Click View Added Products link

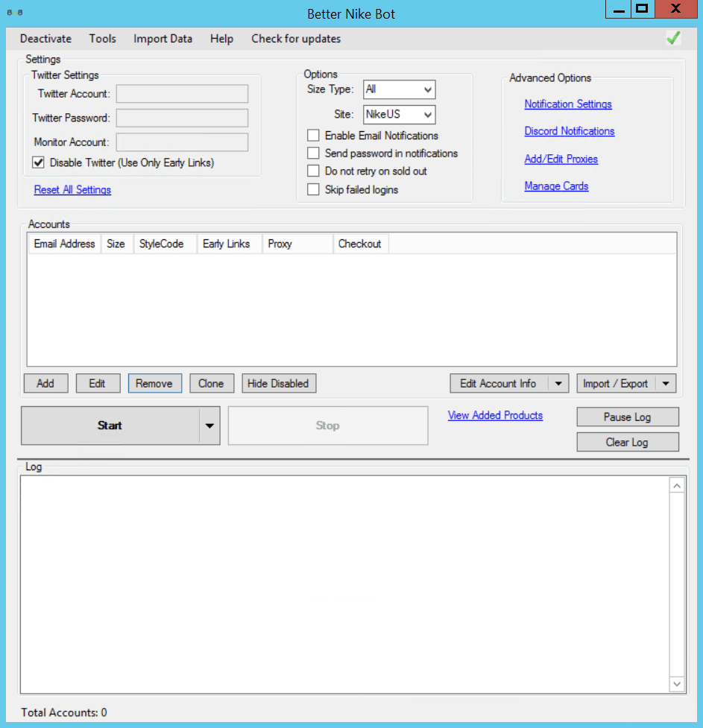pos(495,415)
